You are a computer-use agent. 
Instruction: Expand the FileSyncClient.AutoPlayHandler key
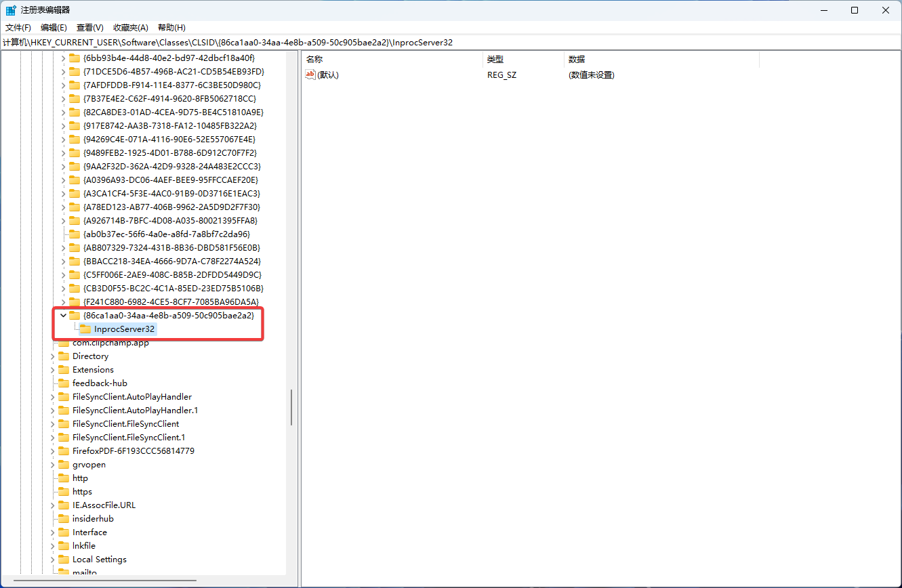(x=53, y=397)
